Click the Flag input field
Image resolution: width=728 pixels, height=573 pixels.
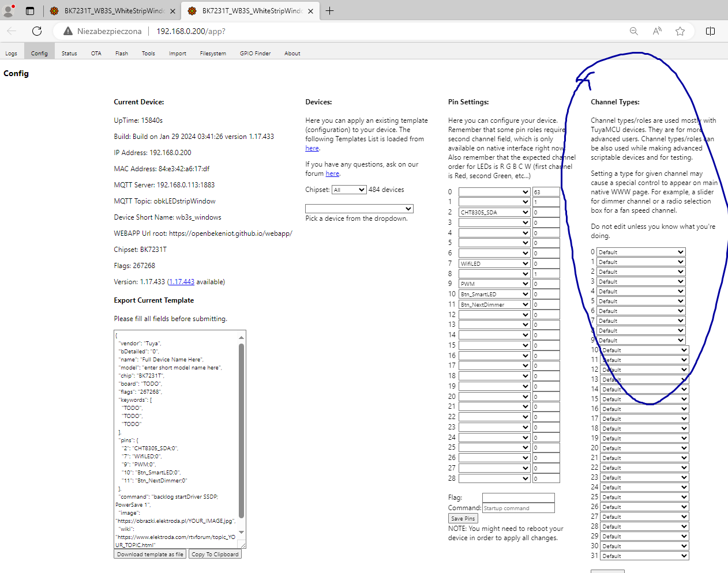tap(518, 497)
